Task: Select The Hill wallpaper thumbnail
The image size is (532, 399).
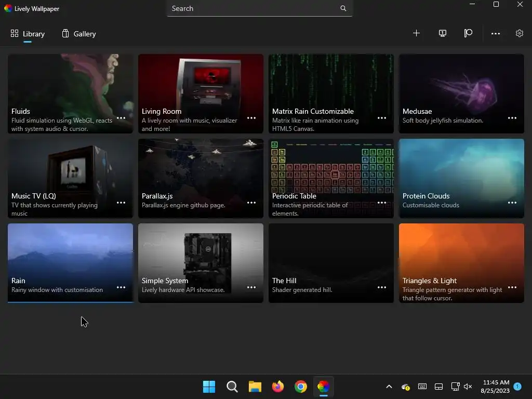Action: (x=331, y=263)
